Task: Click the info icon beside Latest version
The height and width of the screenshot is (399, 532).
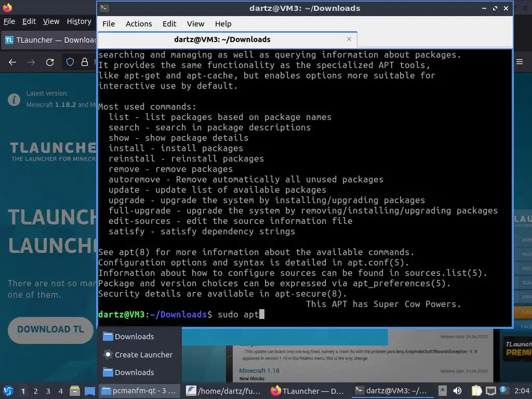Action: [14, 99]
